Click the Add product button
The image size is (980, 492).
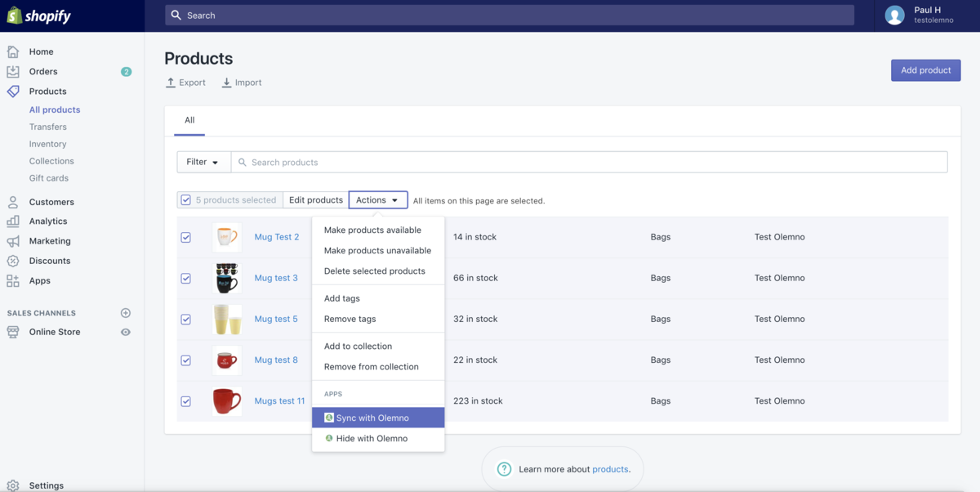(925, 70)
